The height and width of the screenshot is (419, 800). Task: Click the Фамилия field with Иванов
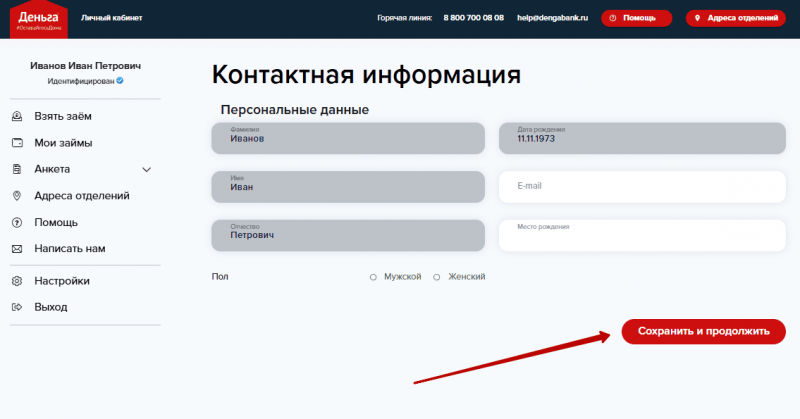(348, 138)
